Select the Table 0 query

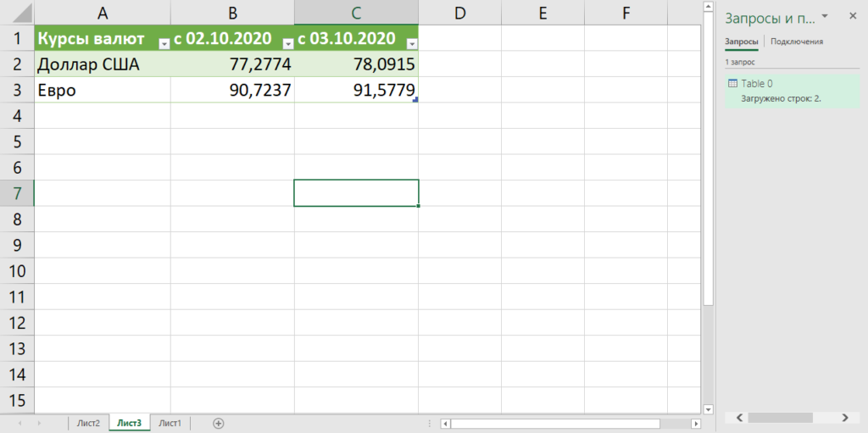tap(792, 92)
